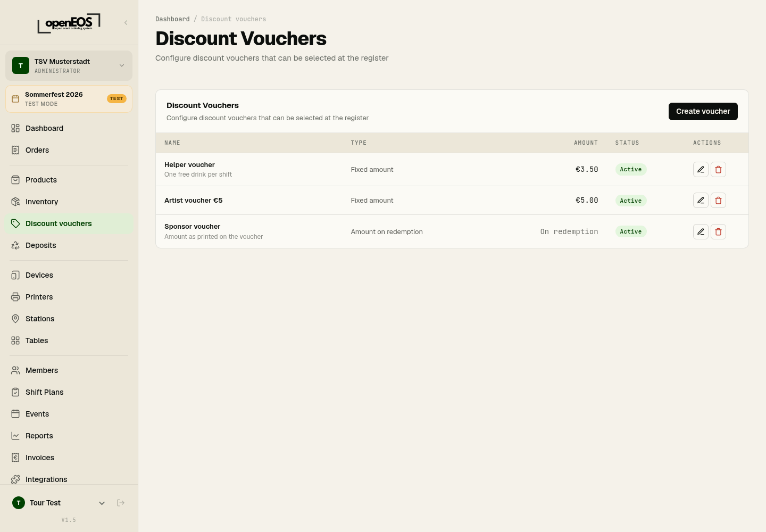The image size is (766, 532).
Task: Click the Discount vouchers tag icon
Action: pos(15,223)
